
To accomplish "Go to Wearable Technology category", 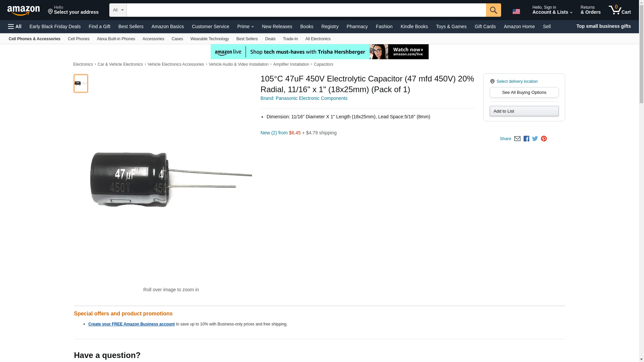I will tap(210, 39).
